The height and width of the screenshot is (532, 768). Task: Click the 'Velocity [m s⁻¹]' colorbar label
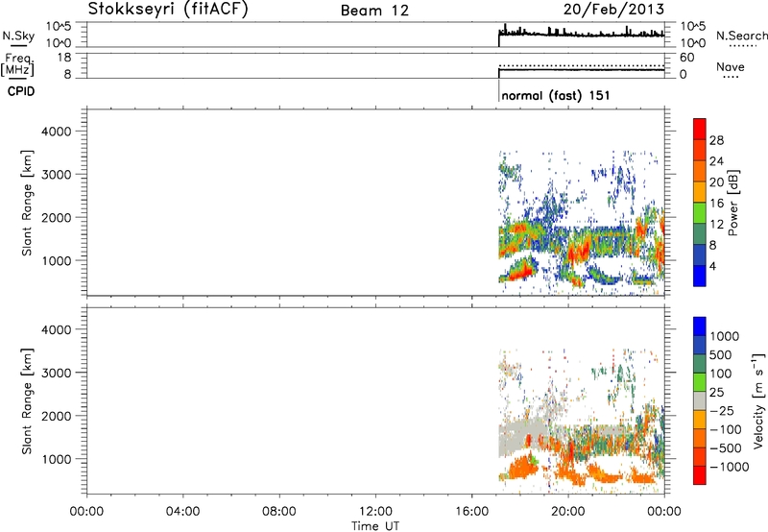[x=758, y=400]
